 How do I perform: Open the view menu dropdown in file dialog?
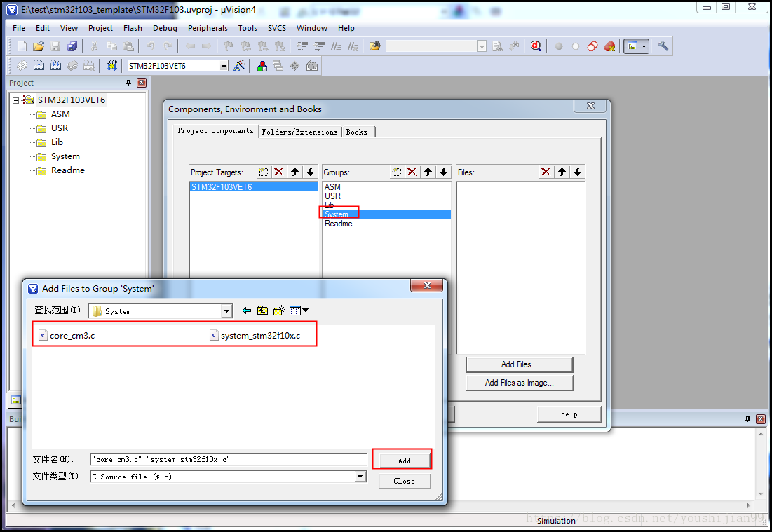pyautogui.click(x=305, y=311)
